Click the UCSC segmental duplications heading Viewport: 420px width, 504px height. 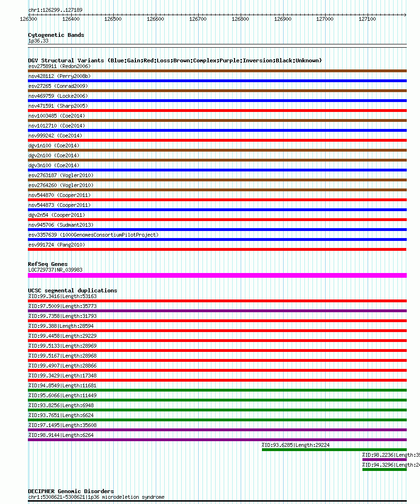pos(73,290)
